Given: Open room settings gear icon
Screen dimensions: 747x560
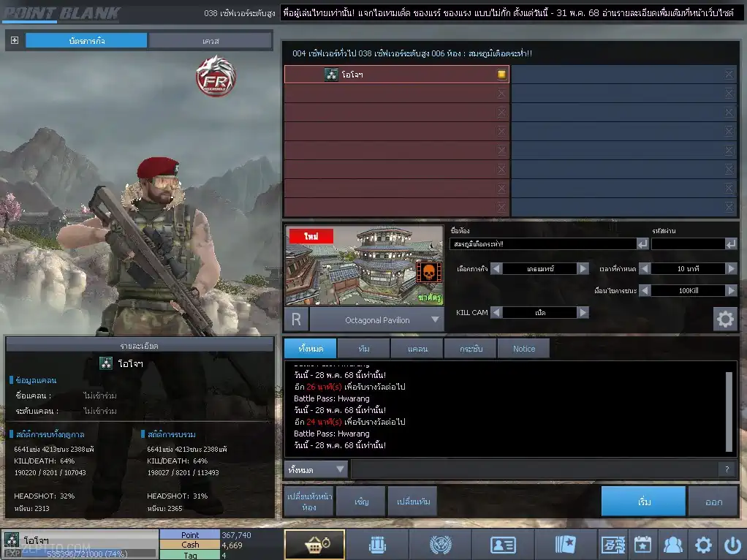Looking at the screenshot, I should click(724, 319).
